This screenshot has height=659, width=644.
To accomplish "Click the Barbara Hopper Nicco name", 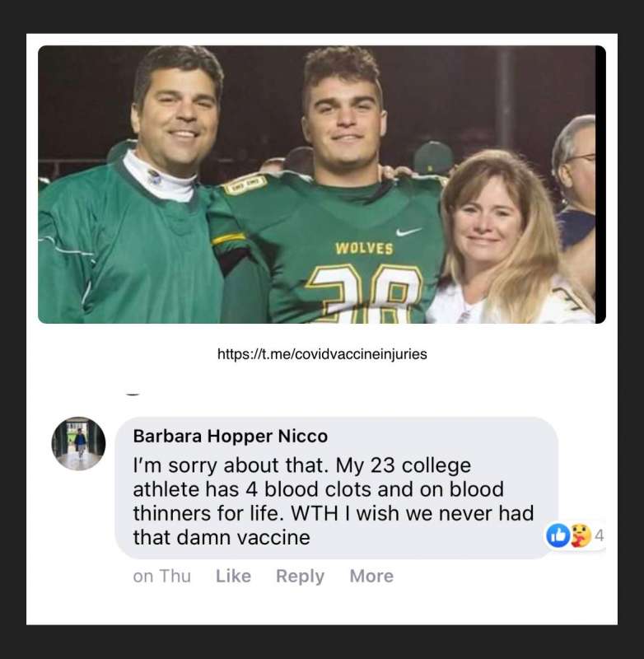I will pyautogui.click(x=231, y=437).
